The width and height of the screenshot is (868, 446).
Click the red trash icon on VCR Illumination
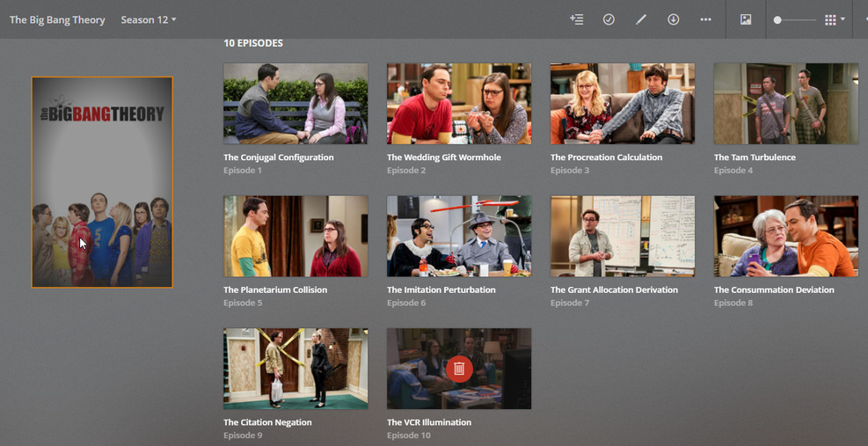tap(459, 369)
